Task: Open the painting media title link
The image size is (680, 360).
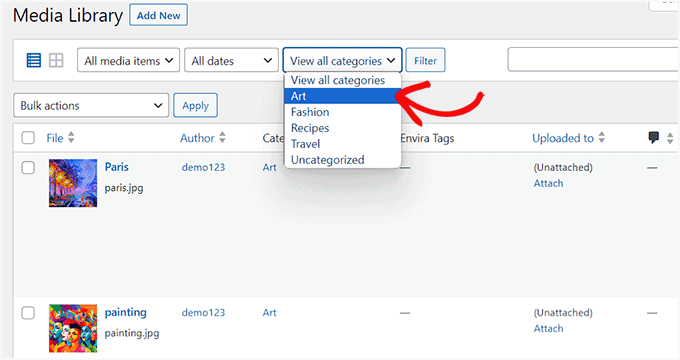Action: tap(125, 312)
